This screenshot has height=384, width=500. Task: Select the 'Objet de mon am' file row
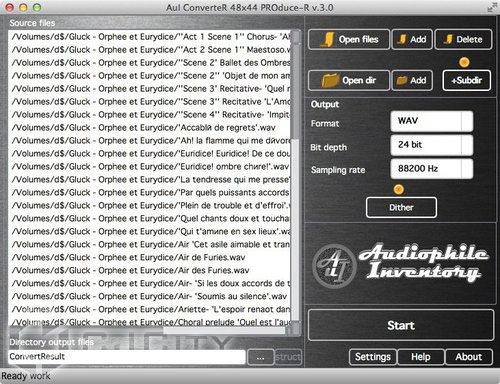149,76
